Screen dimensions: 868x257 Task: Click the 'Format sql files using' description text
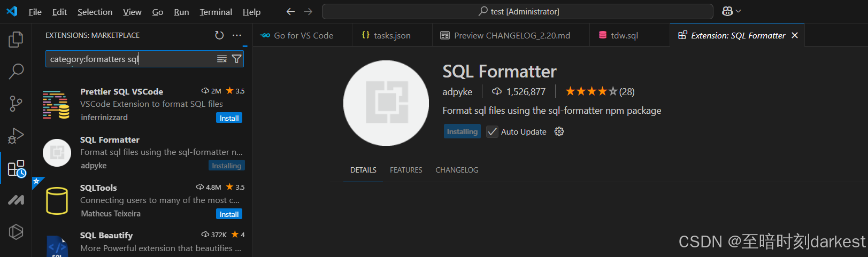coord(552,111)
